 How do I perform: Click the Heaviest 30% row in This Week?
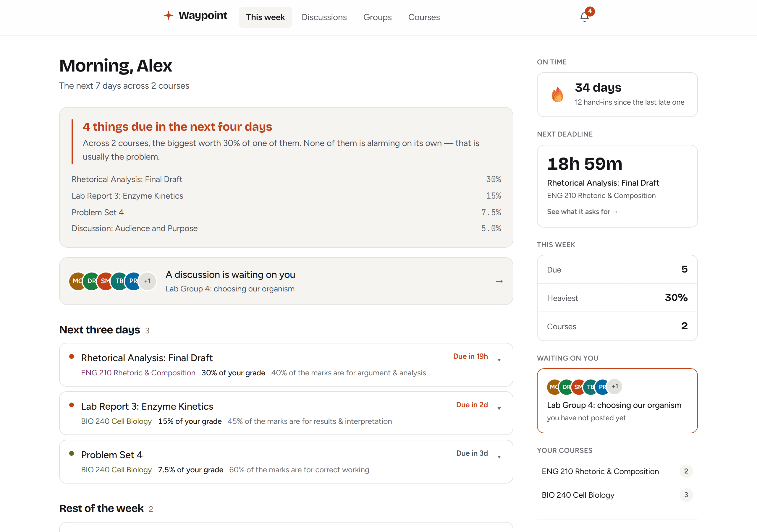click(617, 298)
